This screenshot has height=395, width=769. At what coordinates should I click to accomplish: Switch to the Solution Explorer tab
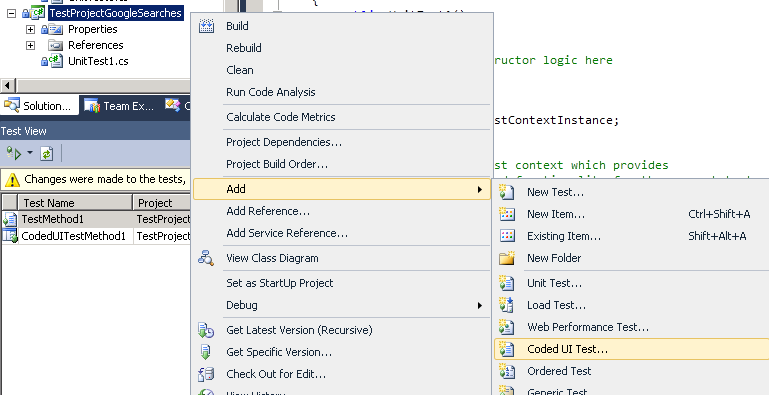(x=40, y=105)
